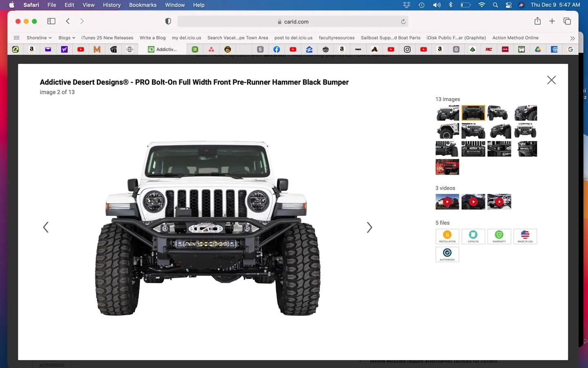Open the History menu
This screenshot has width=588, height=368.
coord(112,5)
